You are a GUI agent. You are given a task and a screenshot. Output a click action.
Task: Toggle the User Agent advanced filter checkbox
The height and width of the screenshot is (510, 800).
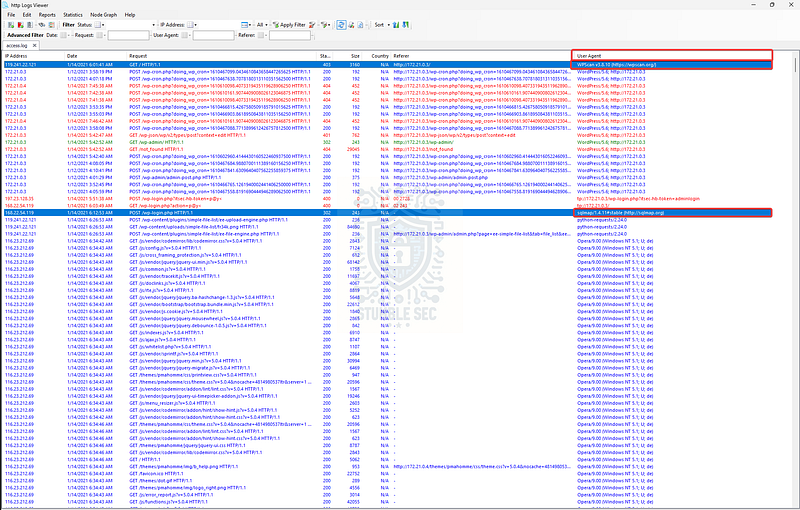point(184,35)
